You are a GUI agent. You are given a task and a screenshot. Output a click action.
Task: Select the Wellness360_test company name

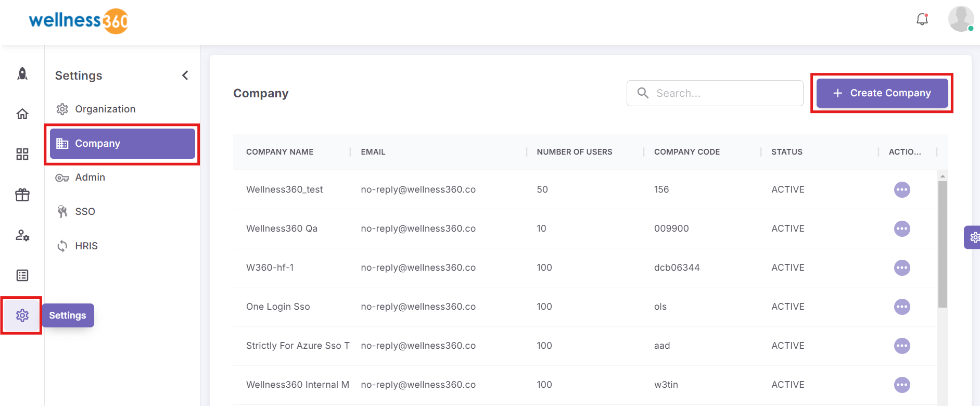click(285, 189)
